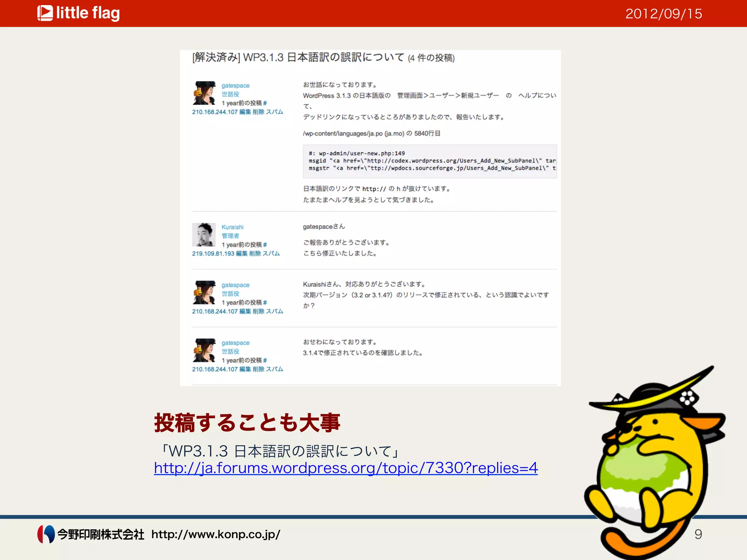Click スパム on the 次期バージョン reply

(274, 311)
